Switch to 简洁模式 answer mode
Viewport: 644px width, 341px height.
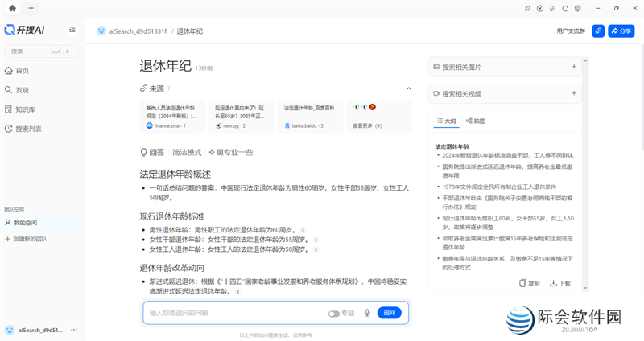pos(187,152)
